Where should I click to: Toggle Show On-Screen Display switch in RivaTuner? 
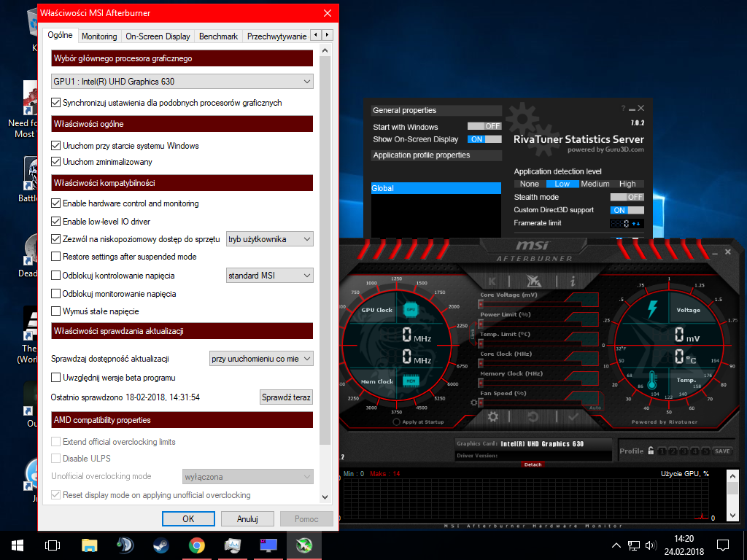click(x=484, y=139)
